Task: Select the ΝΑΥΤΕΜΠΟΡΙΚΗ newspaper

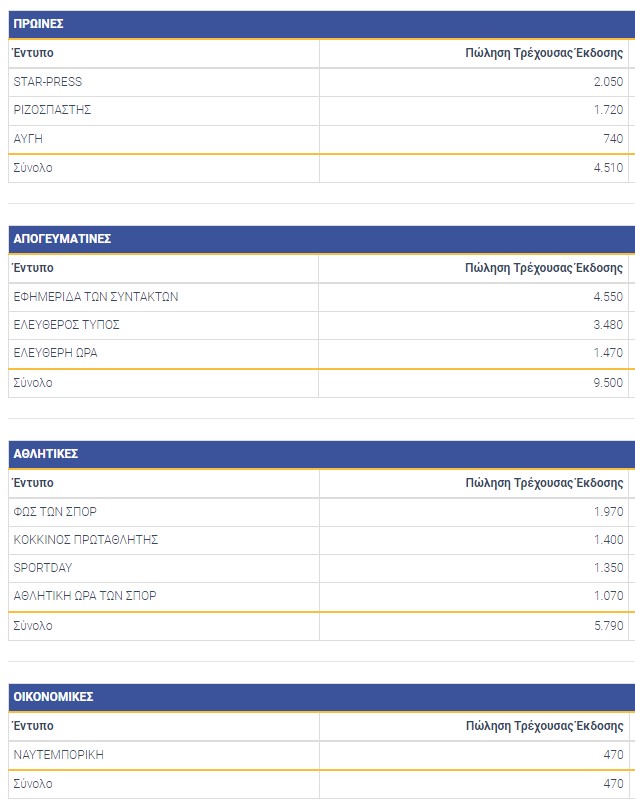Action: click(x=59, y=755)
